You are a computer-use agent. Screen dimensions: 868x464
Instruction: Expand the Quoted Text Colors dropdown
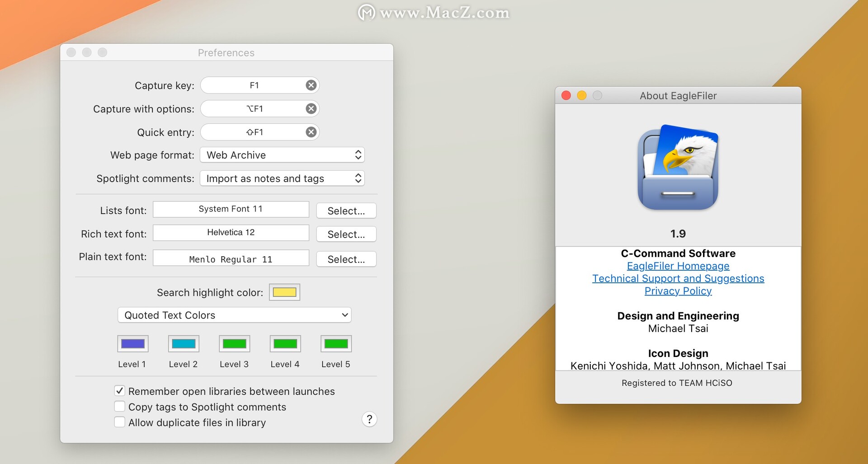pyautogui.click(x=234, y=315)
